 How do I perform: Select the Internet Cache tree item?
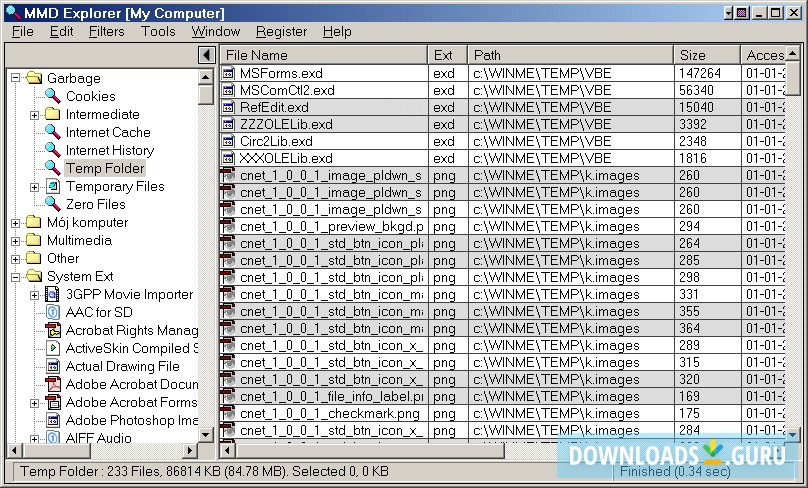coord(108,132)
